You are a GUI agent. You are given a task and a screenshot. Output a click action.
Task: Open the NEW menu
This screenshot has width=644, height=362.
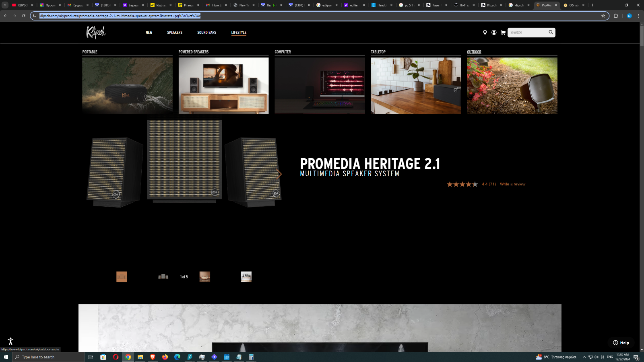149,33
